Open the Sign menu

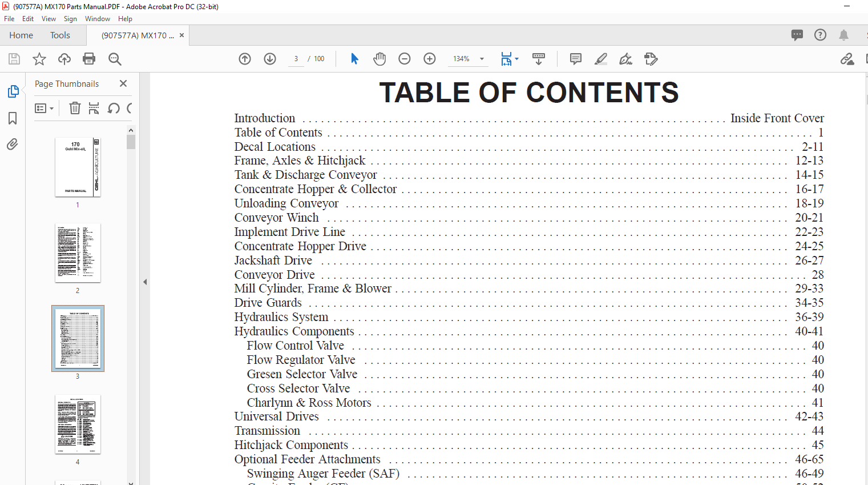tap(70, 19)
